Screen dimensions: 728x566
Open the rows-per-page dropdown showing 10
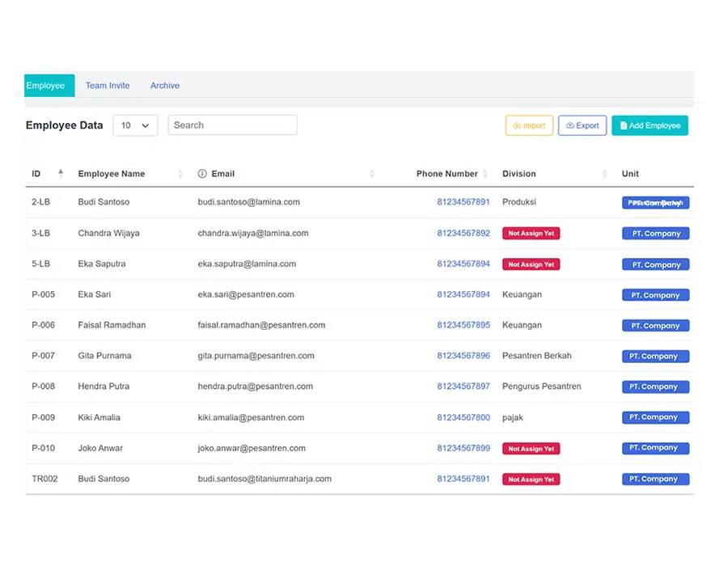click(x=135, y=125)
